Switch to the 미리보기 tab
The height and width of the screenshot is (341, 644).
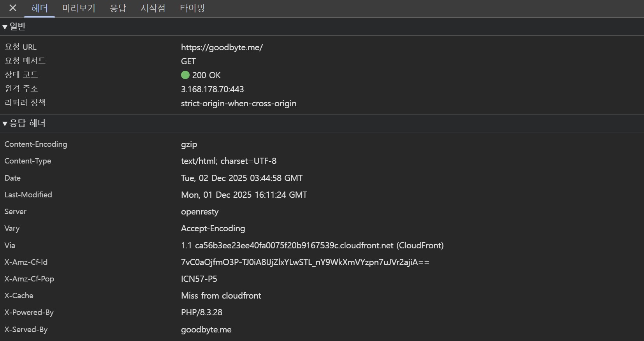78,8
